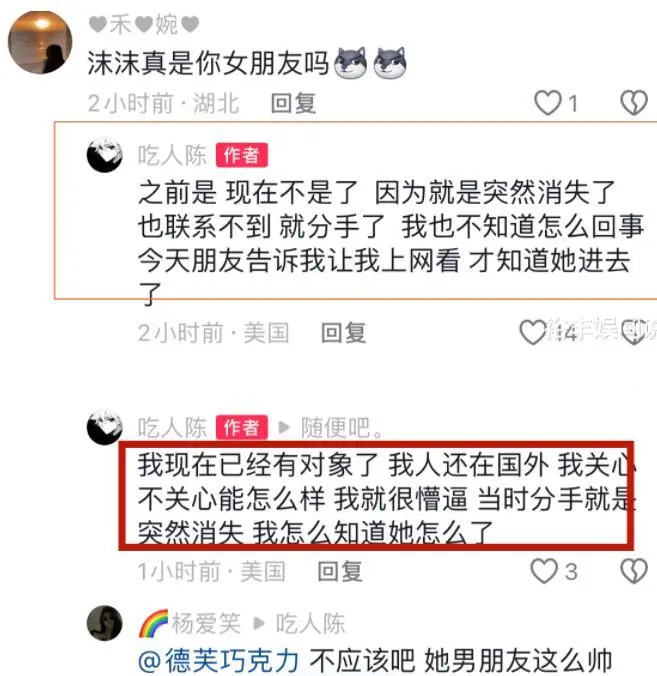Click 回复 under the 1小时前 reply

[340, 572]
